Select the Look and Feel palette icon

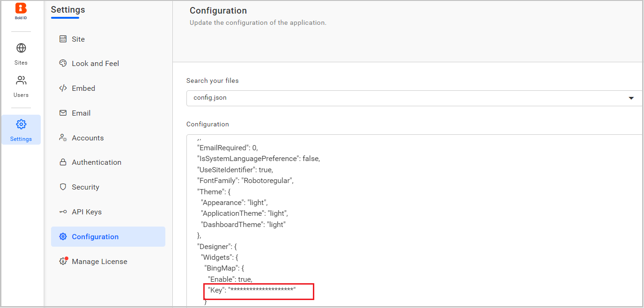(63, 63)
